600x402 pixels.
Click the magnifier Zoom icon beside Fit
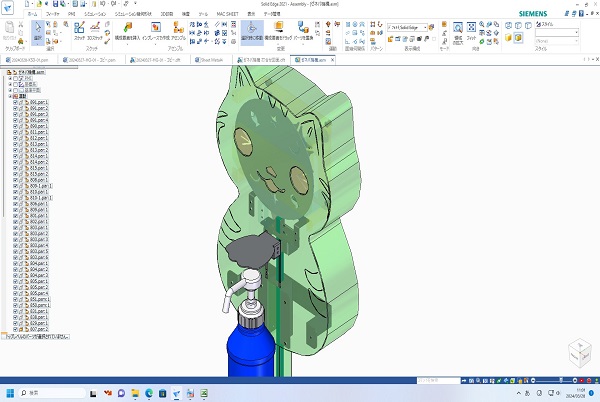click(482, 24)
